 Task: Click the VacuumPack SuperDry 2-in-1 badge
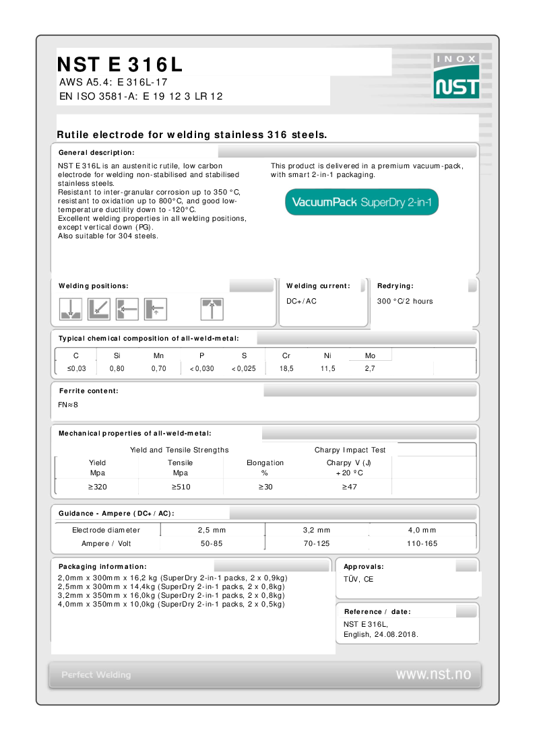[x=362, y=202]
